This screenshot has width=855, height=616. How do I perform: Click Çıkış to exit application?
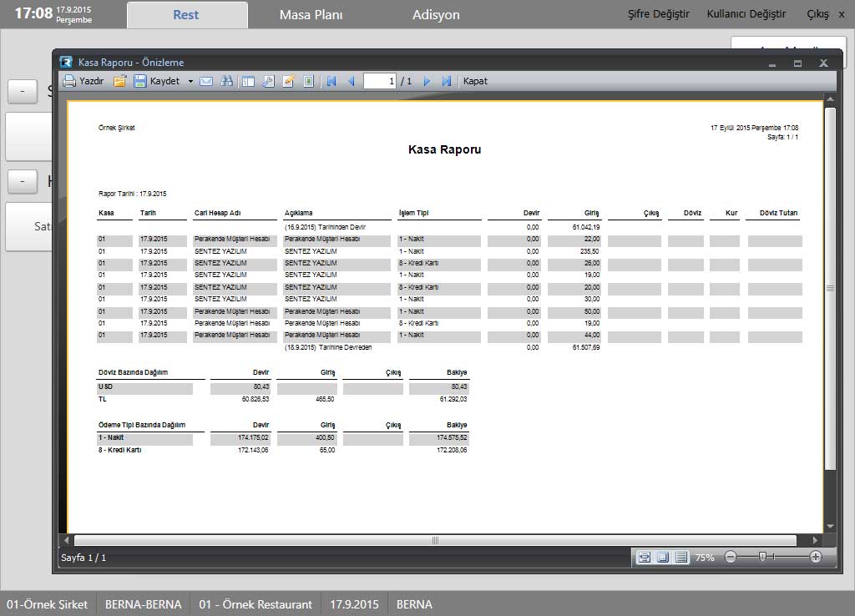pos(818,14)
